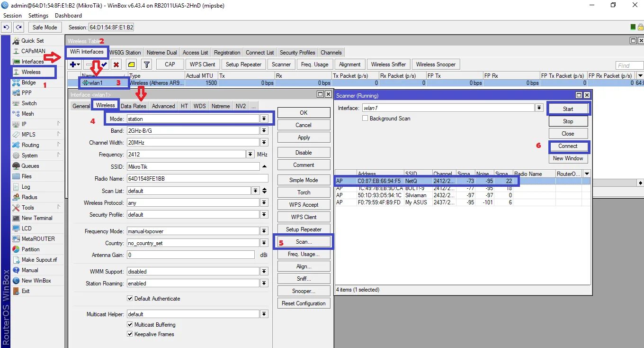This screenshot has height=348, width=644.
Task: Click the yellow Comment note icon
Action: [x=132, y=64]
